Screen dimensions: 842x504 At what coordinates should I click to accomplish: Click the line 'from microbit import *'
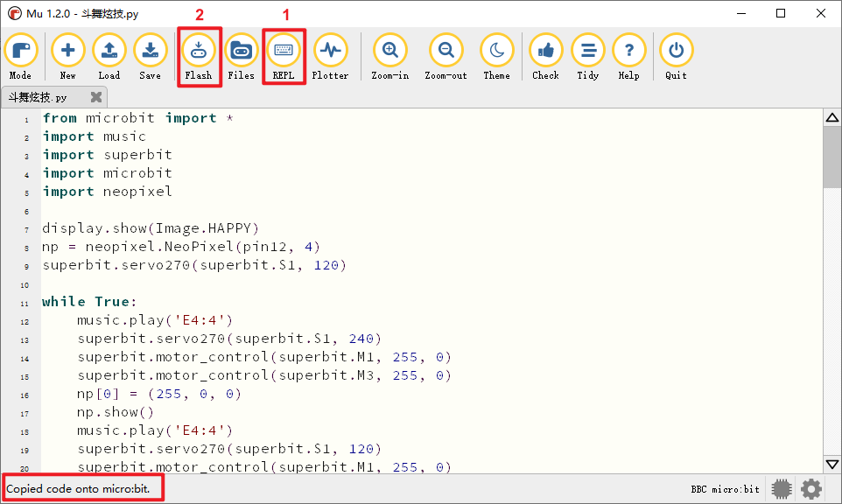138,118
